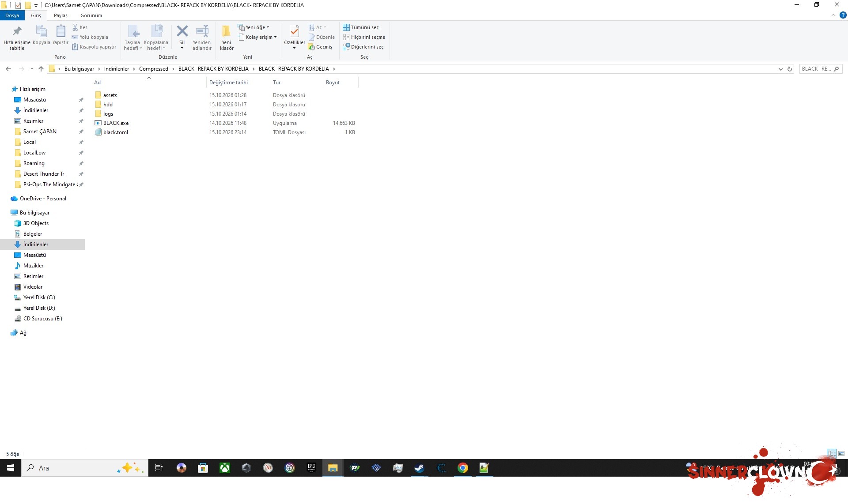Open Steam from the taskbar
The width and height of the screenshot is (848, 504).
point(419,468)
